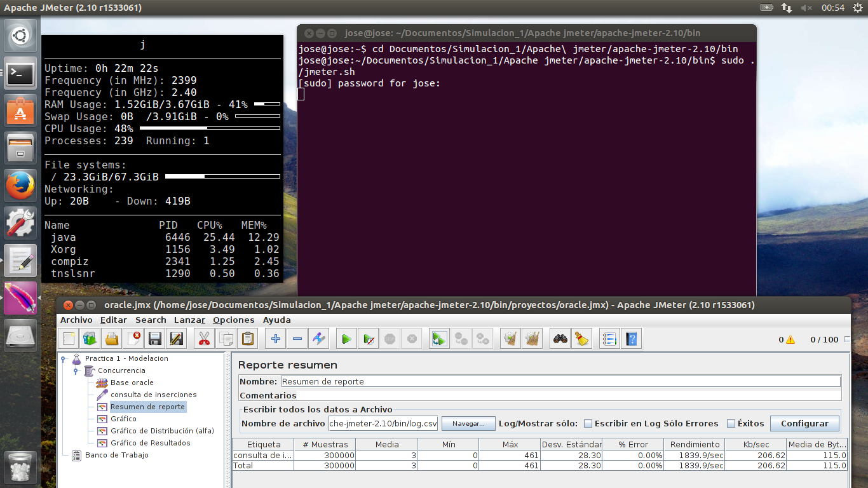Click the warning triangle error counter

click(790, 339)
